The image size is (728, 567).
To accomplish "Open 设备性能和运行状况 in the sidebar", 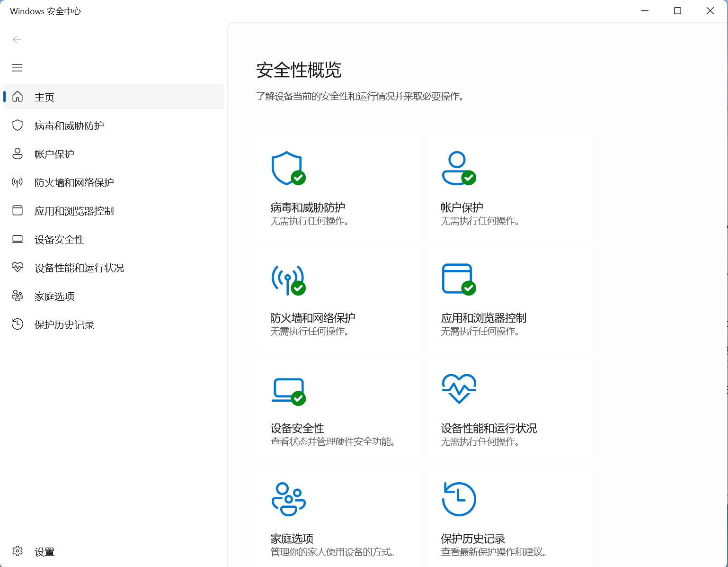I will (x=79, y=268).
